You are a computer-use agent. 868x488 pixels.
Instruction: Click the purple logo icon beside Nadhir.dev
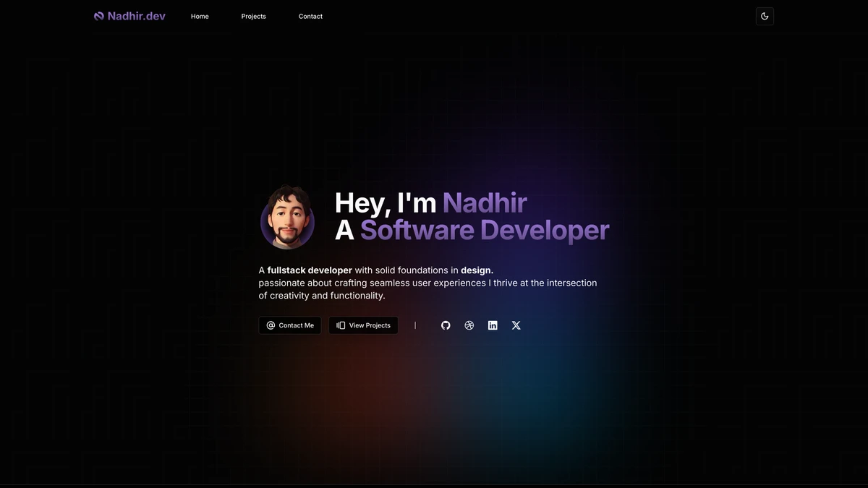click(99, 16)
